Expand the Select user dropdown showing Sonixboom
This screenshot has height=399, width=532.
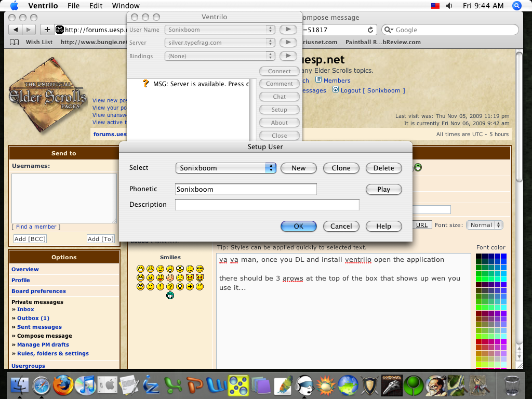click(x=226, y=168)
